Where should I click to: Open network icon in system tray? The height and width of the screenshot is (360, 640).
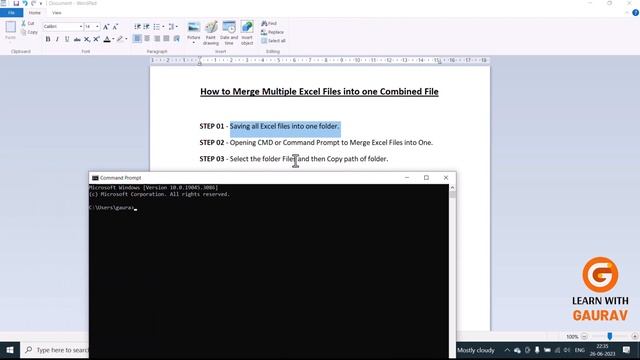click(x=557, y=350)
